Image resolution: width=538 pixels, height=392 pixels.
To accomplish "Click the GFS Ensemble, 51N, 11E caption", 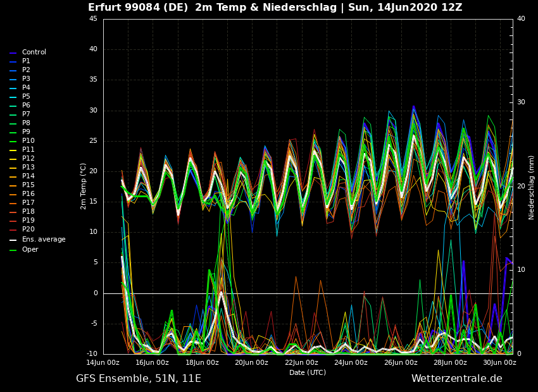I will click(138, 379).
